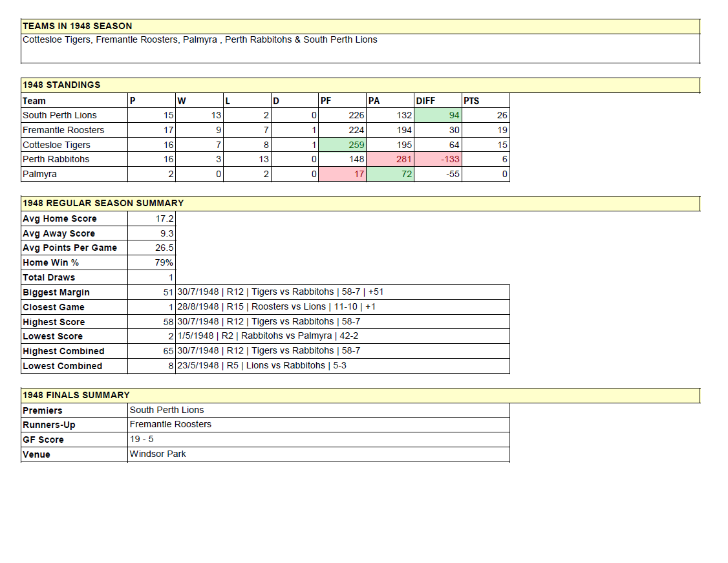Select the green PF cell showing 259
This screenshot has height=563, width=728.
(343, 145)
